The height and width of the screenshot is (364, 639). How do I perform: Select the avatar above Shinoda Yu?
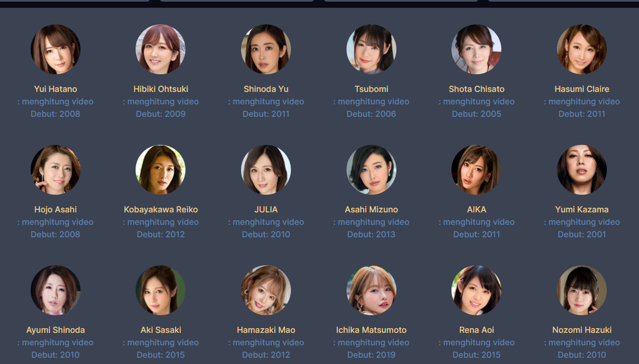pyautogui.click(x=266, y=49)
